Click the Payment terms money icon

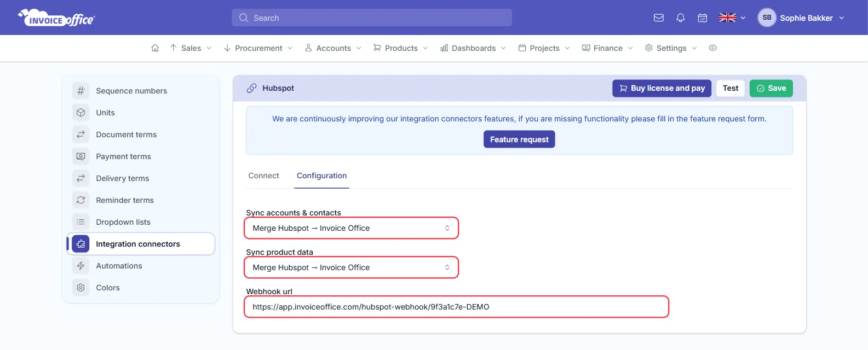pos(81,156)
